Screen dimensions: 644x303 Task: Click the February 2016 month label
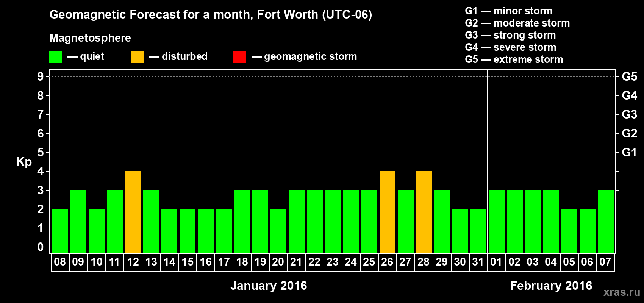pyautogui.click(x=551, y=286)
